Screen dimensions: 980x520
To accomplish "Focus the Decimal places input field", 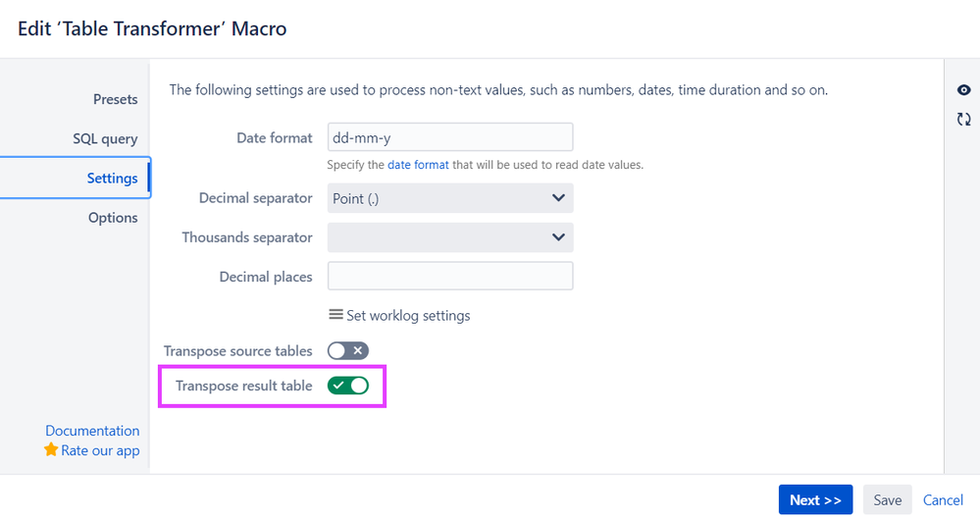I will 449,277.
